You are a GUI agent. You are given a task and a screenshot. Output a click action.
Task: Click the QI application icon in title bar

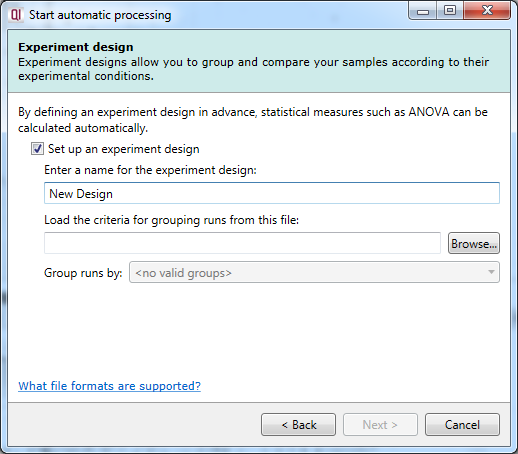pyautogui.click(x=16, y=15)
